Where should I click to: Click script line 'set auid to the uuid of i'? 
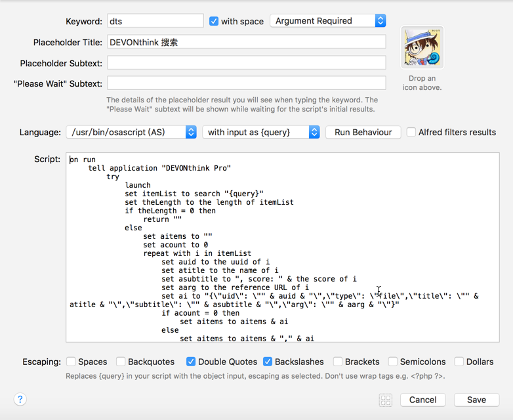216,262
